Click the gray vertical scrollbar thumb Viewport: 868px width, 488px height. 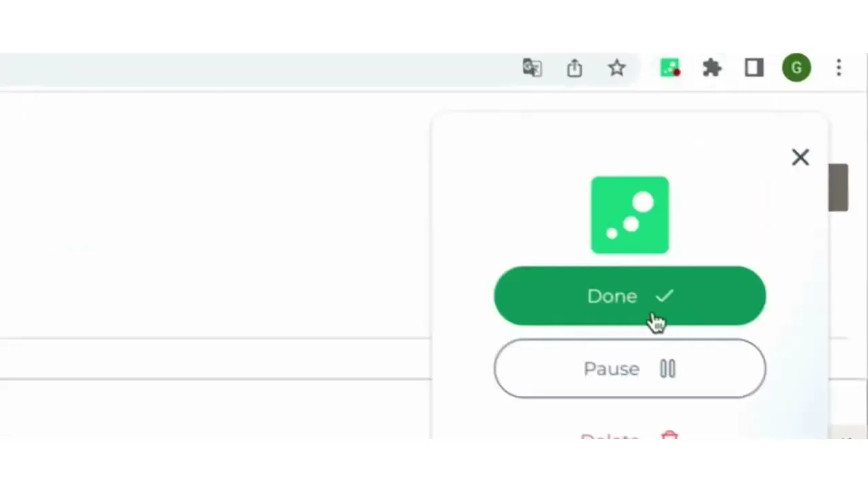click(x=838, y=188)
